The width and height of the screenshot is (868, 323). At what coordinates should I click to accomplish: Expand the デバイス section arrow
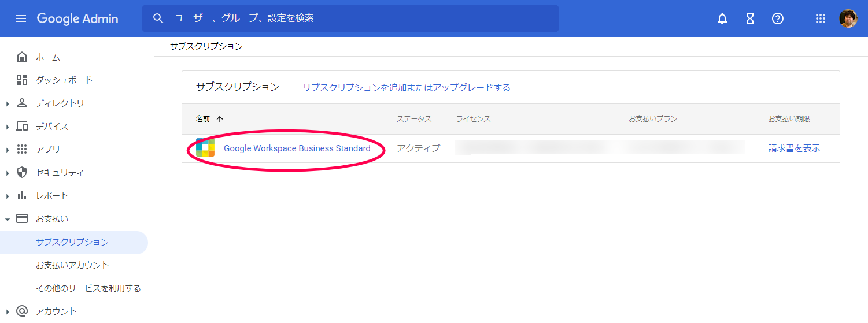(x=8, y=127)
